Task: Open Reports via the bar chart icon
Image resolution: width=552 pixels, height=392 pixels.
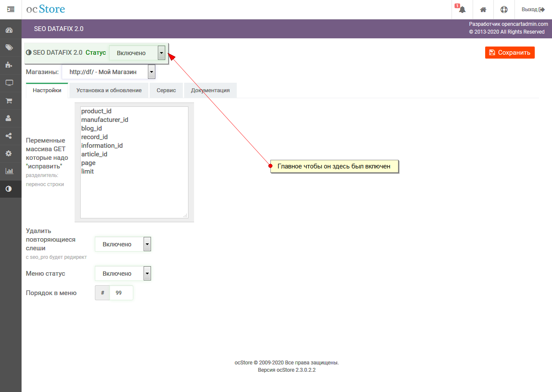Action: (9, 171)
